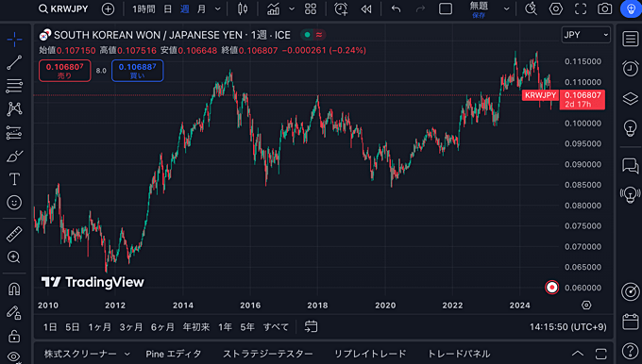The height and width of the screenshot is (364, 642).
Task: Select chart layout square icon
Action: (446, 8)
